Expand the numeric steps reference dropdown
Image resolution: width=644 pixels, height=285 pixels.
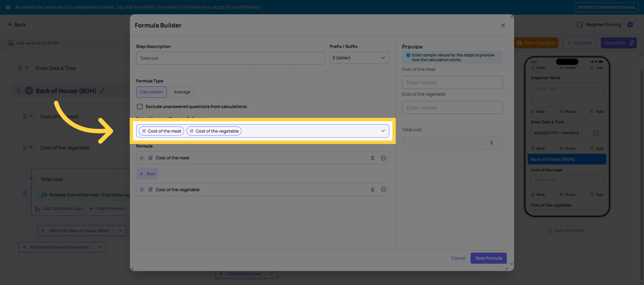pos(383,131)
